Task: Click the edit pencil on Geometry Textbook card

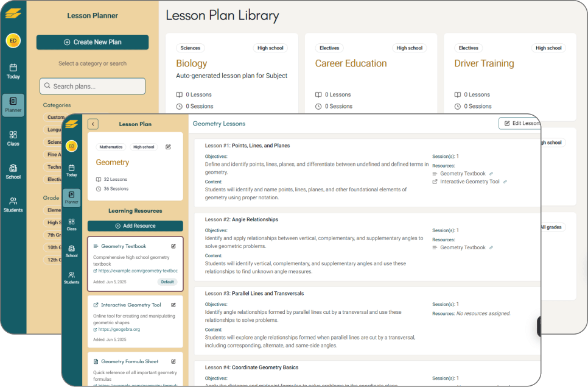Action: click(173, 246)
